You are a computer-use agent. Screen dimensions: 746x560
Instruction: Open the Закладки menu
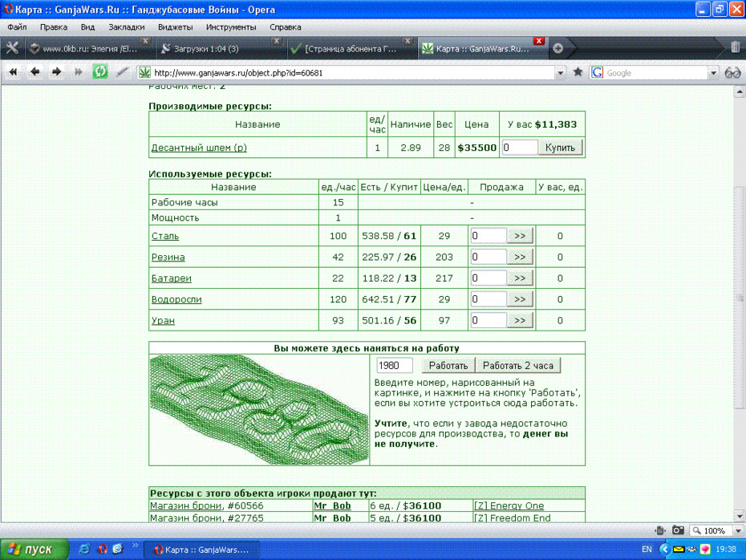[x=127, y=27]
